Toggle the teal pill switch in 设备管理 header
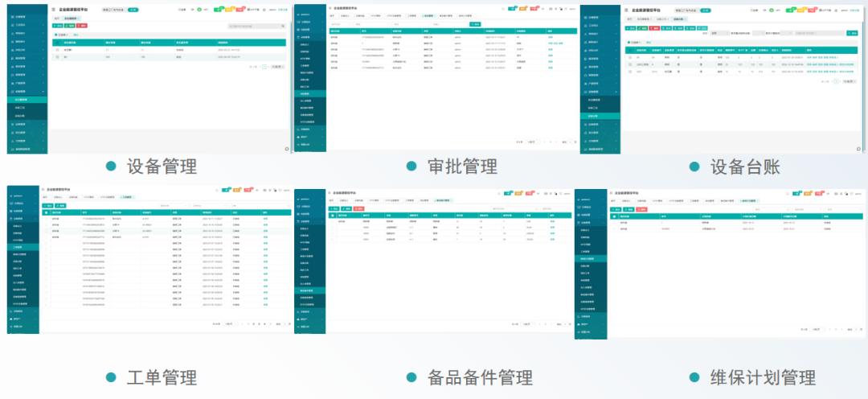868x399 pixels. (133, 10)
